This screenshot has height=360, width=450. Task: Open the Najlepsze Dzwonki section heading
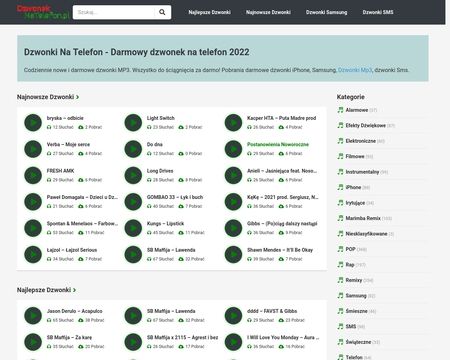coord(46,290)
